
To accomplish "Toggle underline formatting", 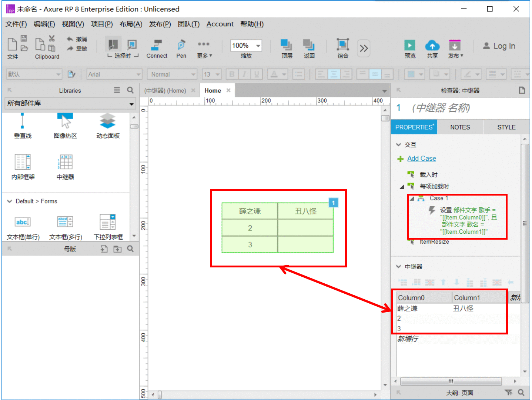I will 257,74.
